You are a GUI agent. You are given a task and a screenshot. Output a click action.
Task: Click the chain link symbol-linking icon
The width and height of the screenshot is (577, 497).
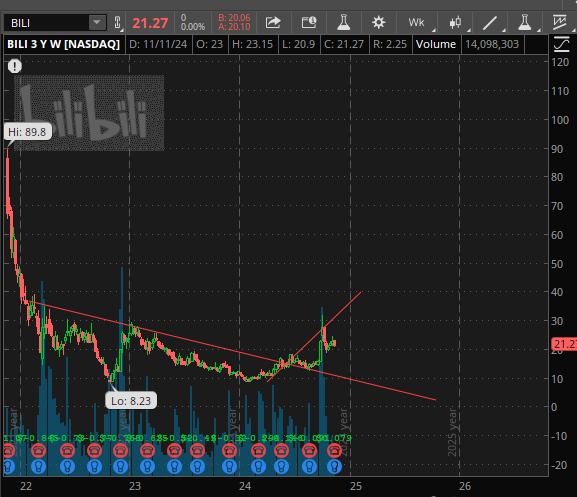click(x=117, y=23)
